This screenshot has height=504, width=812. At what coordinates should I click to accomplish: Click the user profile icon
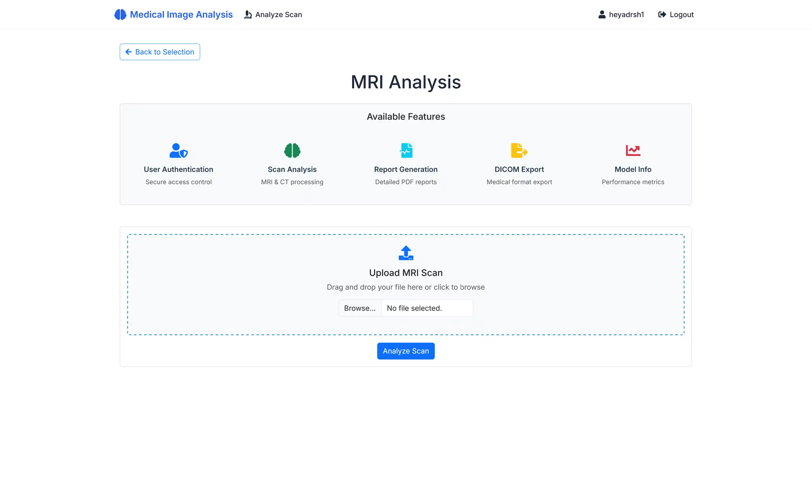coord(602,14)
